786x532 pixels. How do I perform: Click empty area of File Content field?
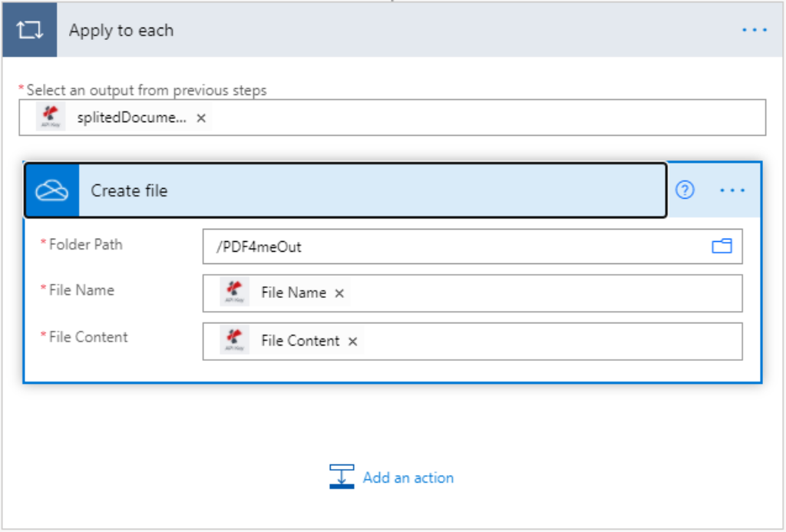[x=545, y=342]
